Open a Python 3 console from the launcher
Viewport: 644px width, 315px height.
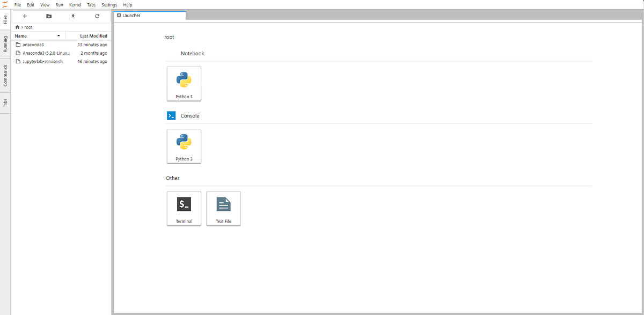pyautogui.click(x=184, y=146)
